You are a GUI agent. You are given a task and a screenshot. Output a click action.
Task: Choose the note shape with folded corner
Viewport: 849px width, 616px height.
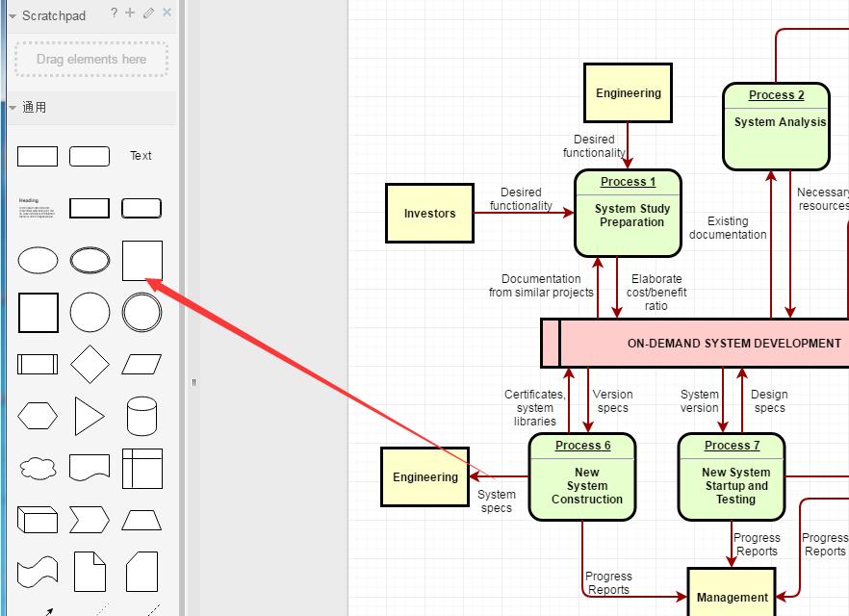[90, 572]
